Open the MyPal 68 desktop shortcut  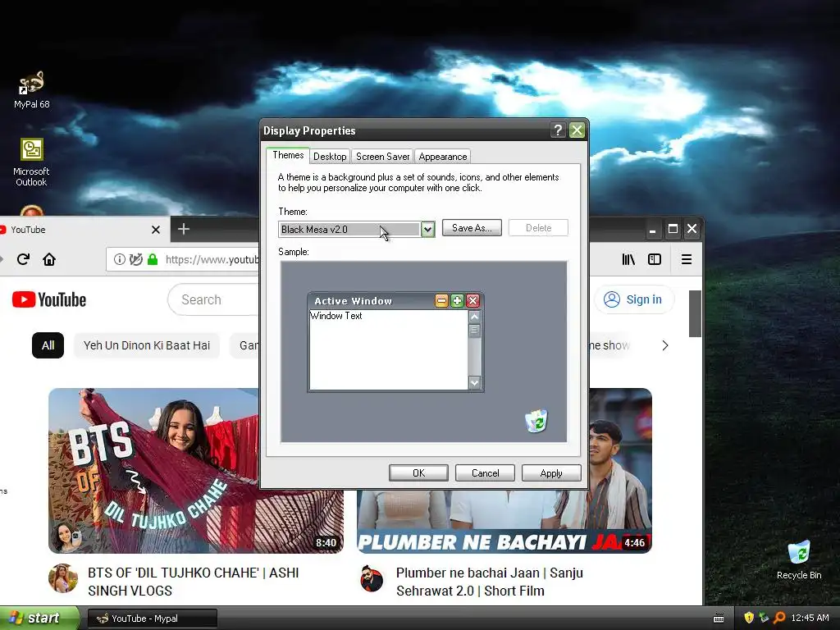[x=32, y=90]
